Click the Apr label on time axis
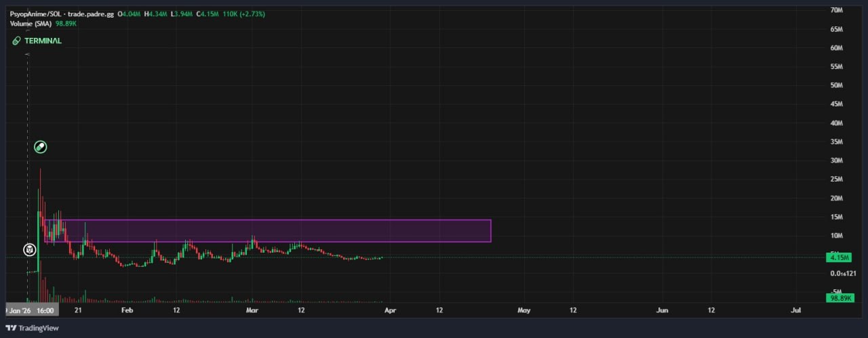This screenshot has height=338, width=868. [390, 310]
